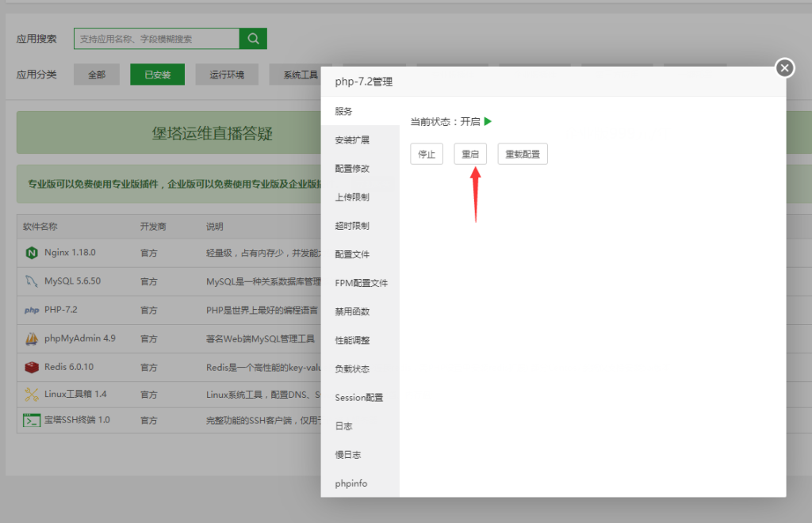Image resolution: width=812 pixels, height=523 pixels.
Task: Click the 重载配置 button
Action: point(523,155)
